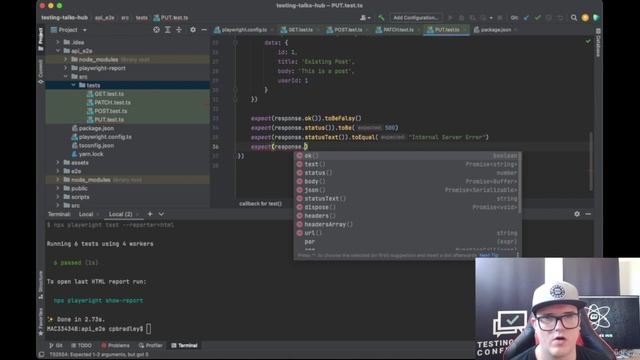The width and height of the screenshot is (640, 360).
Task: Open Profiler tool window at bottom bar
Action: (x=151, y=345)
